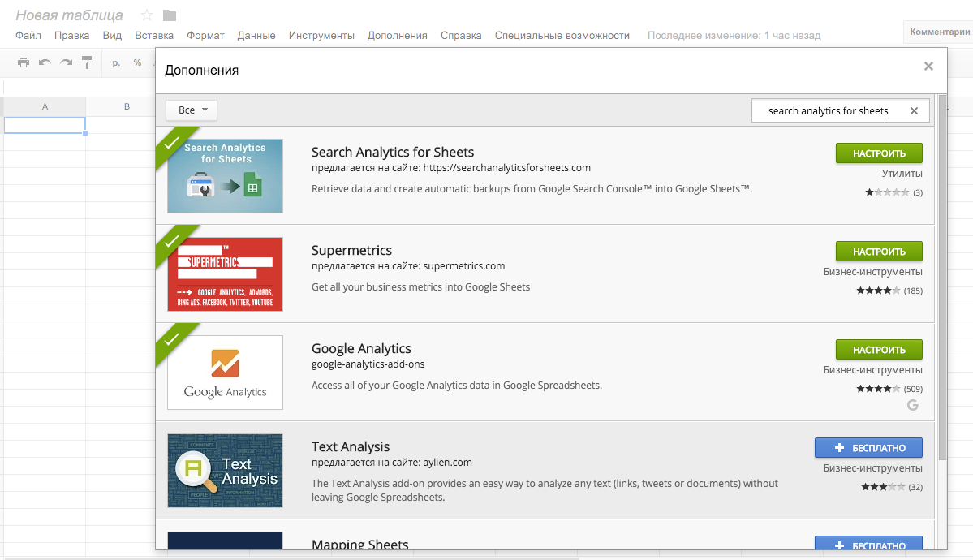The height and width of the screenshot is (560, 973).
Task: Undo the last action
Action: click(45, 62)
